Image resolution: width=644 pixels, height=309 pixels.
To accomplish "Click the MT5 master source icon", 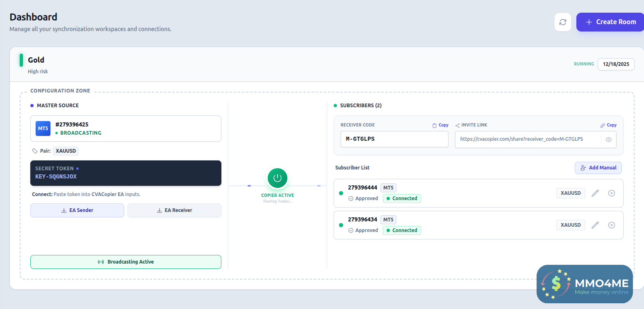I will 43,129.
